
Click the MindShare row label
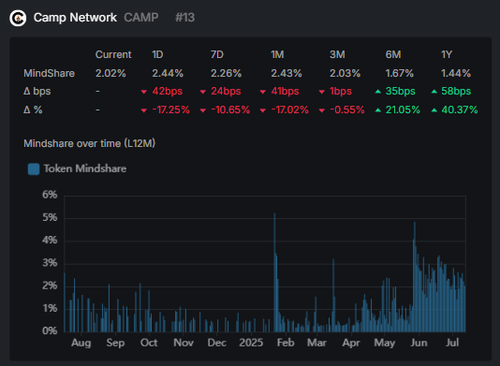pos(49,73)
